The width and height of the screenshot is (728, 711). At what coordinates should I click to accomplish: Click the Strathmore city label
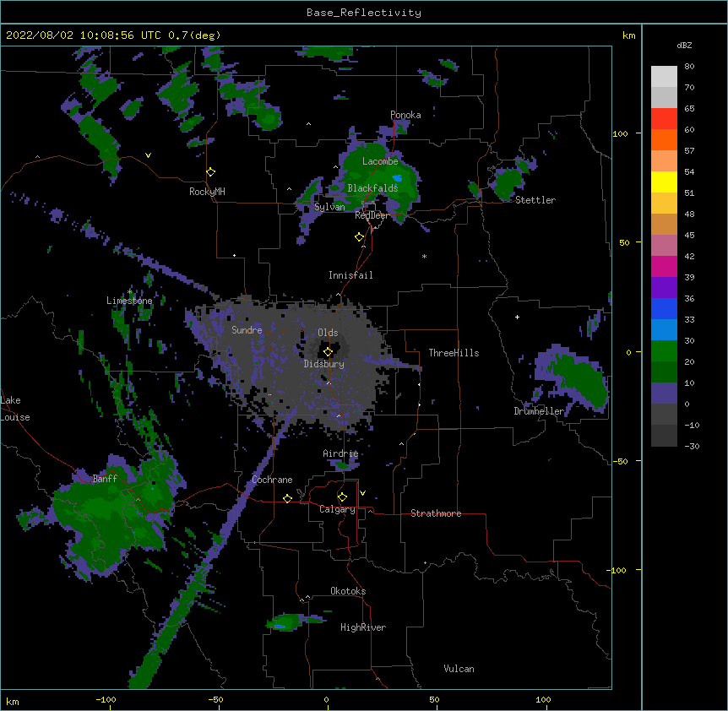pos(436,513)
